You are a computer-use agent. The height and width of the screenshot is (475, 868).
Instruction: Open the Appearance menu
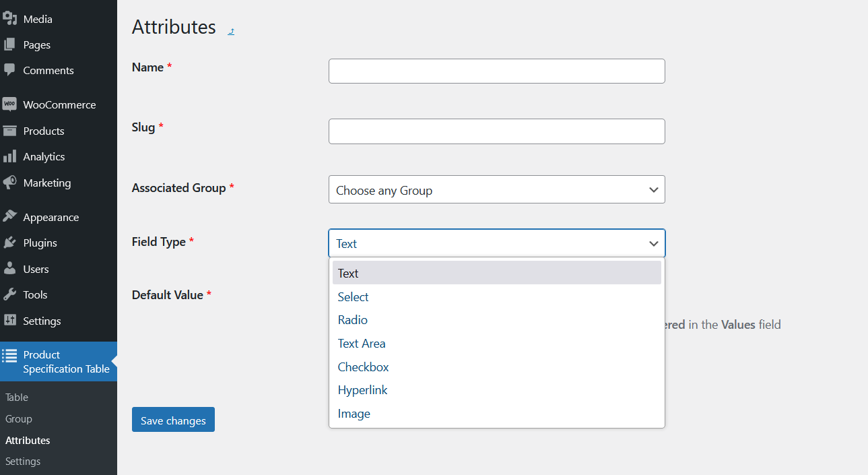[51, 217]
